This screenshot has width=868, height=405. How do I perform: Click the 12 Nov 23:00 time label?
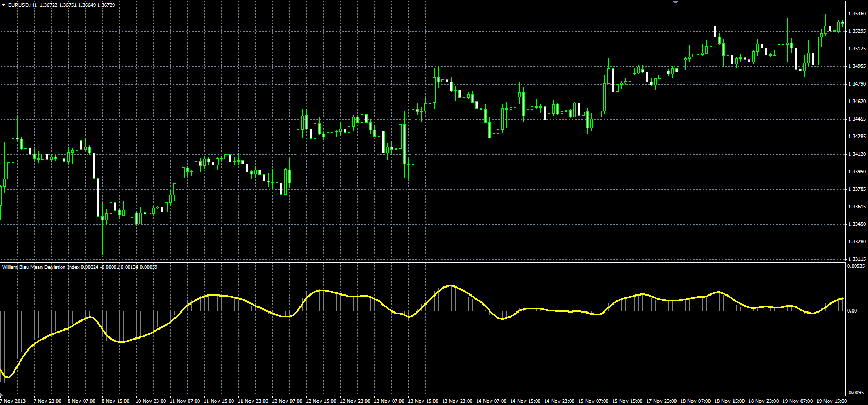pyautogui.click(x=355, y=401)
